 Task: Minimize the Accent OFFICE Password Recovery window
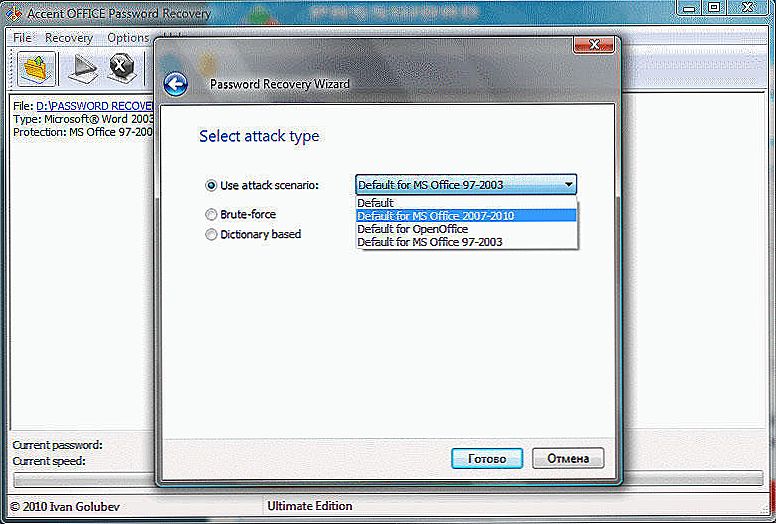[x=687, y=7]
